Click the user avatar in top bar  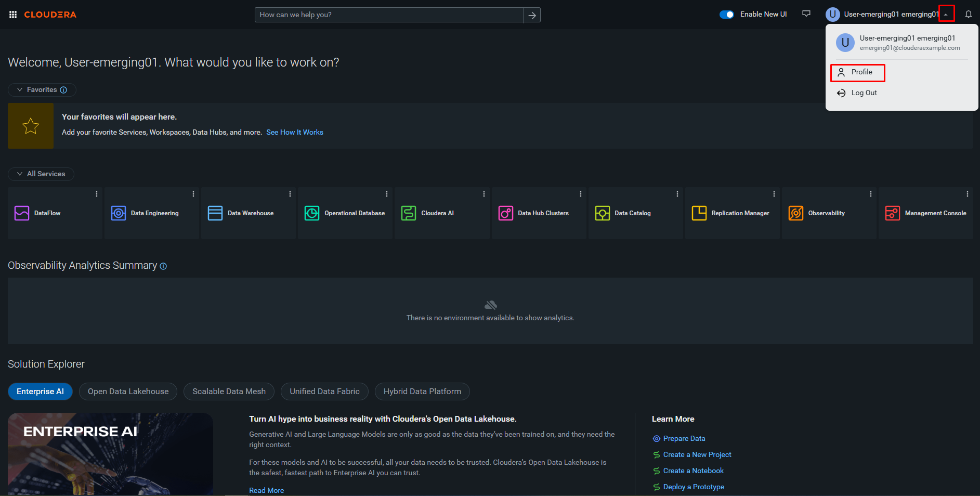[833, 15]
